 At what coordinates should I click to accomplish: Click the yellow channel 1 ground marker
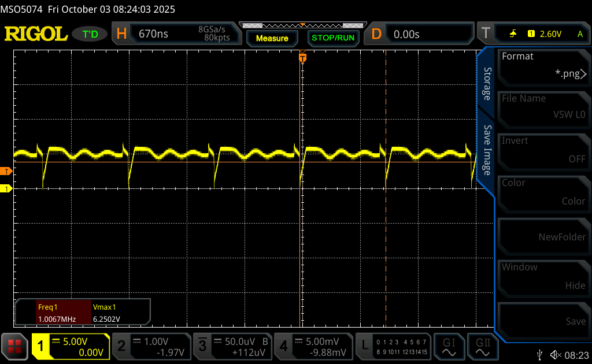coord(6,188)
